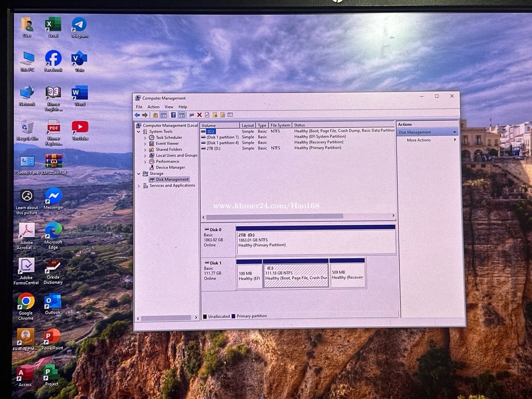The height and width of the screenshot is (399, 532).
Task: Open Device Manager in the tree
Action: (170, 167)
